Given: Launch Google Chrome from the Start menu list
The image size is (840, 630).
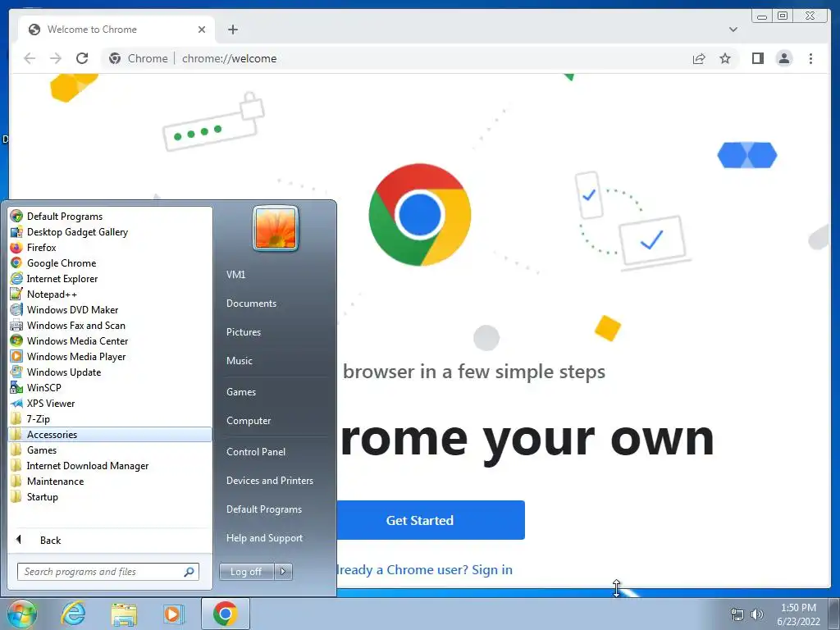Looking at the screenshot, I should [x=110, y=263].
